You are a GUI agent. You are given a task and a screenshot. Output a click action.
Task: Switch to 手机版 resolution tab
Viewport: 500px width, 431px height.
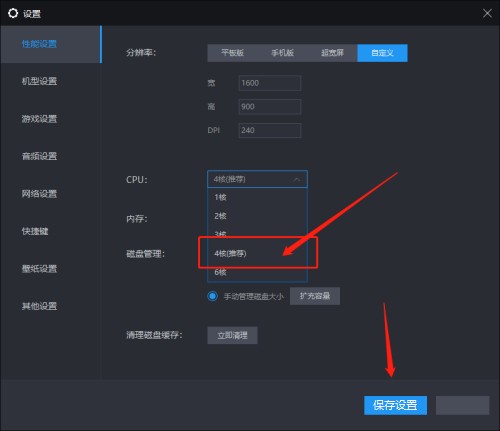282,53
